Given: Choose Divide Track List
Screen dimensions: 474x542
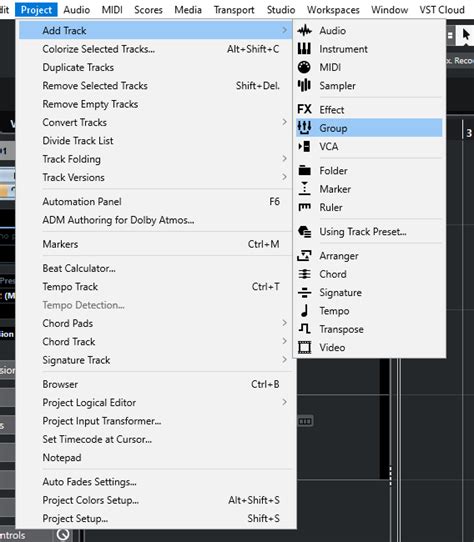Looking at the screenshot, I should [x=157, y=141].
